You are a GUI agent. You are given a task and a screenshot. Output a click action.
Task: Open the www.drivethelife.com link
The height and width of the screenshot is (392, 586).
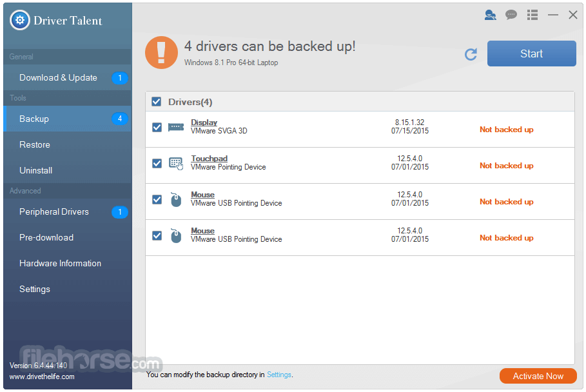[x=42, y=377]
